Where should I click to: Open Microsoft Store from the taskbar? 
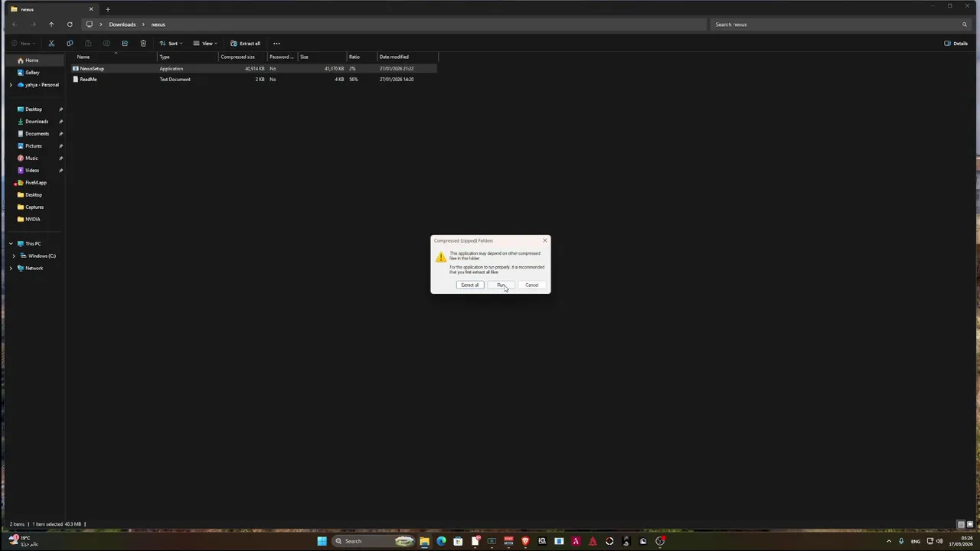pyautogui.click(x=458, y=541)
